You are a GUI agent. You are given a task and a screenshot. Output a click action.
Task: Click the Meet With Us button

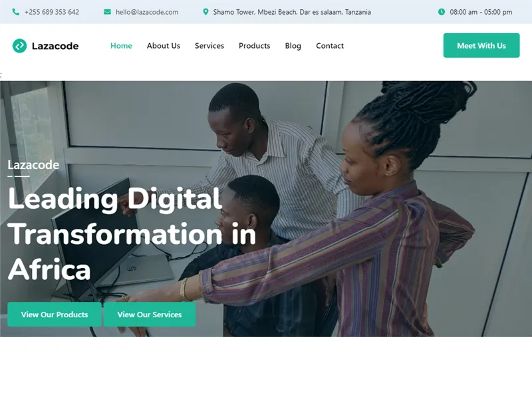click(x=481, y=45)
